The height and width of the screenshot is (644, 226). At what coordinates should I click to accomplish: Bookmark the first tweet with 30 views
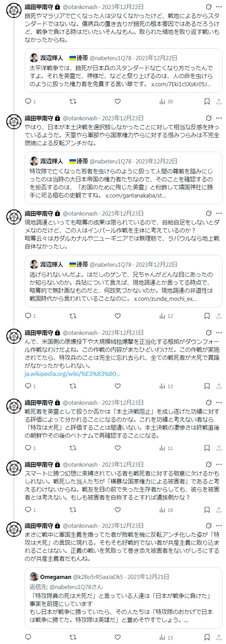pos(207,102)
